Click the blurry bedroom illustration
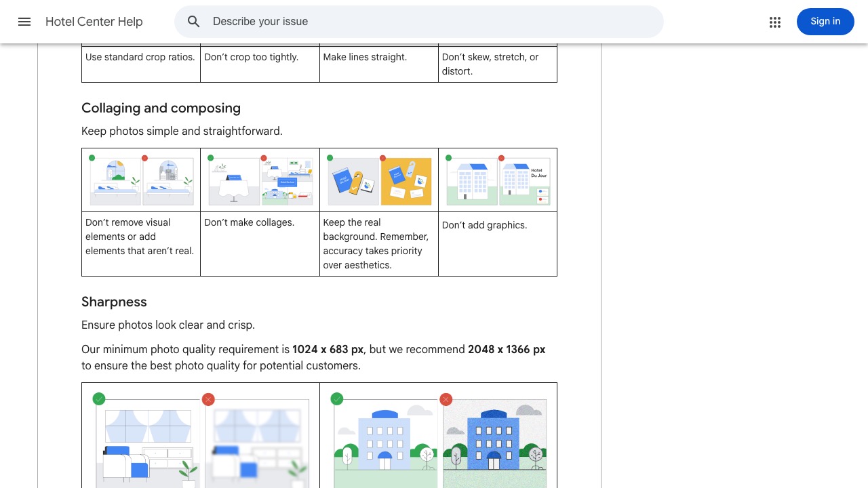Screen dimensions: 868x488 257,443
